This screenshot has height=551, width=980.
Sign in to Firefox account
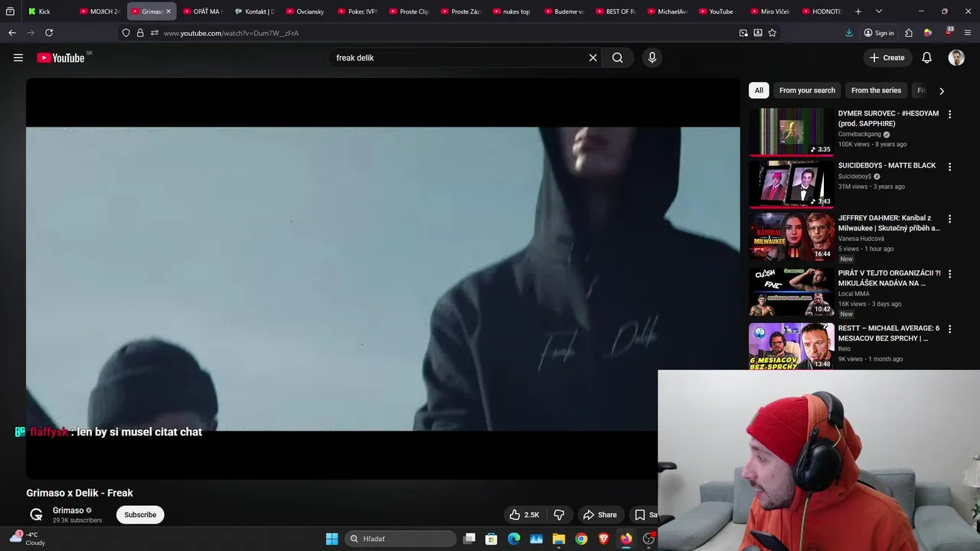tap(878, 33)
